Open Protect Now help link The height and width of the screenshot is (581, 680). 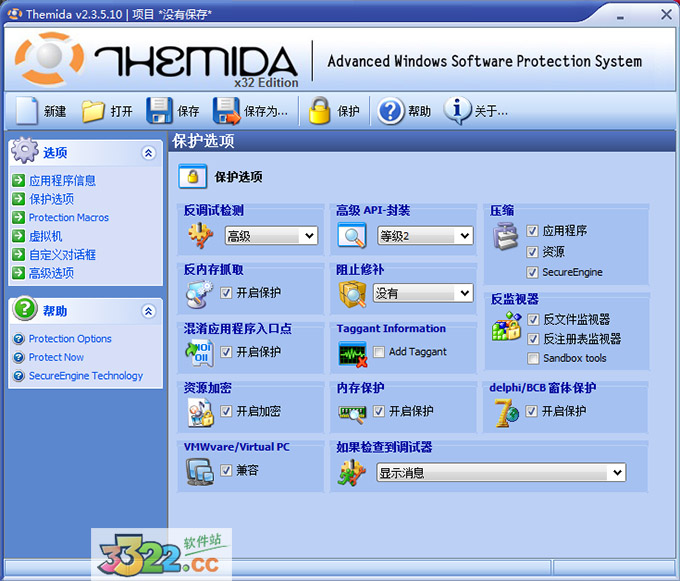tap(56, 357)
